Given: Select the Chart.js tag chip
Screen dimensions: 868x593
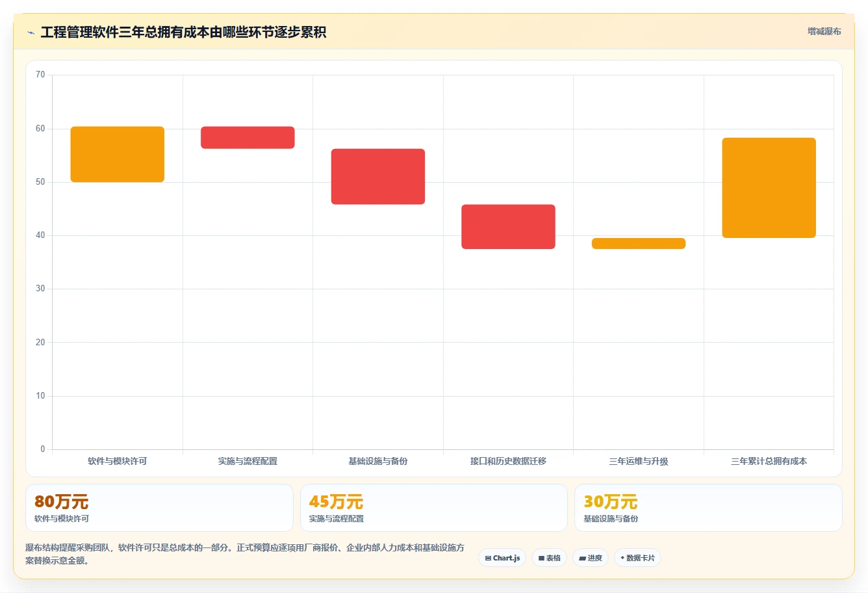Looking at the screenshot, I should pos(502,558).
